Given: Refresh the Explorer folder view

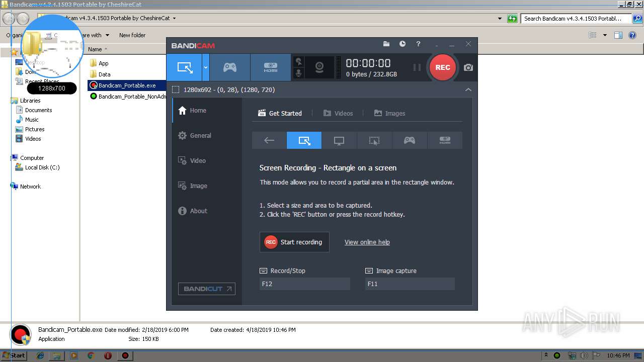Looking at the screenshot, I should click(x=512, y=19).
